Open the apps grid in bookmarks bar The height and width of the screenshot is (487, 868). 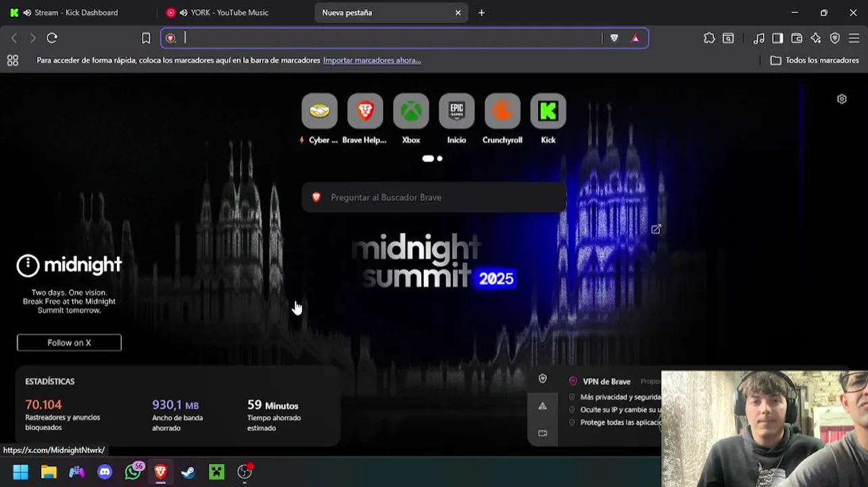click(12, 60)
